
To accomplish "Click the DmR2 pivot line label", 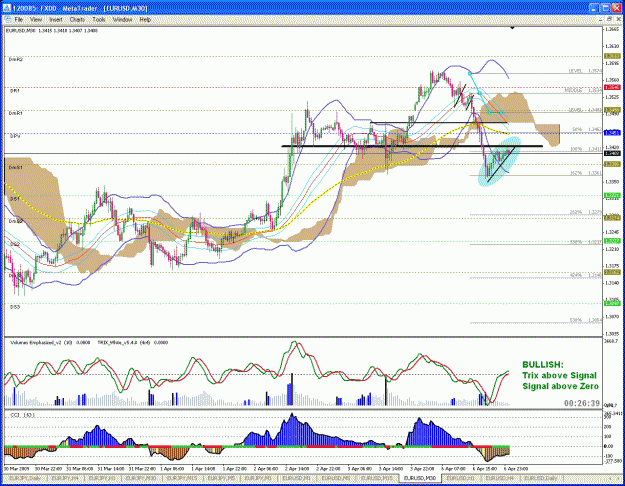I will 16,59.
